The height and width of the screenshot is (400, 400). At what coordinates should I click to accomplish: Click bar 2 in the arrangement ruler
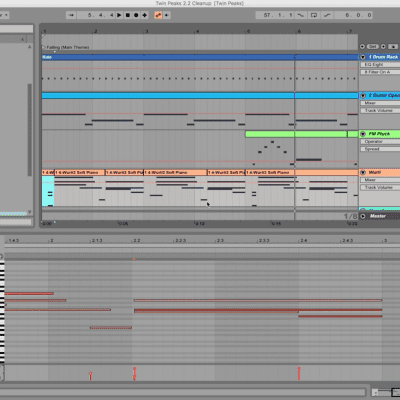pos(95,31)
